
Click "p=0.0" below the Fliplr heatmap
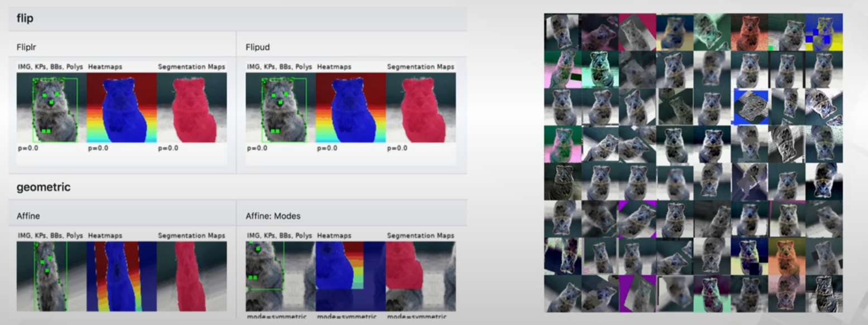point(98,148)
